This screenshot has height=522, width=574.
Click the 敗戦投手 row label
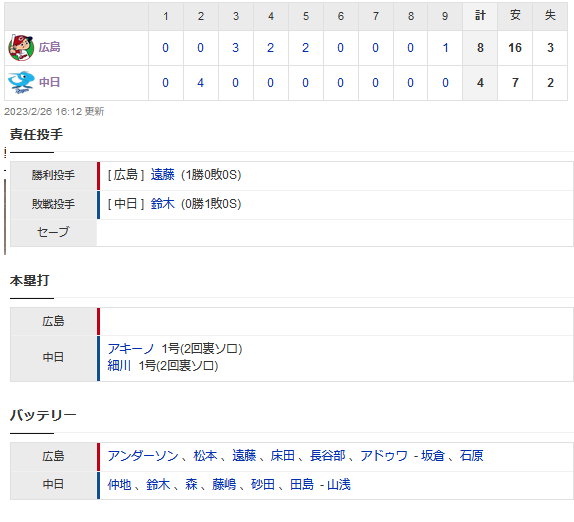(53, 204)
